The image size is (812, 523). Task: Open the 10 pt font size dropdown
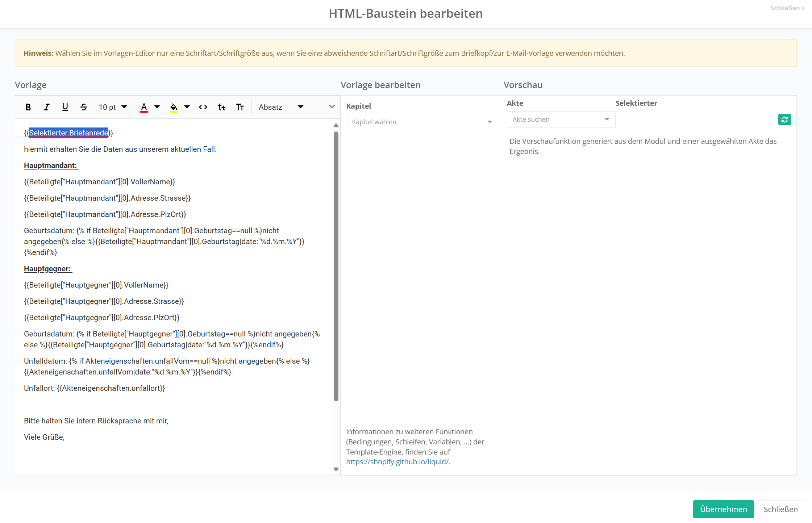tap(113, 107)
